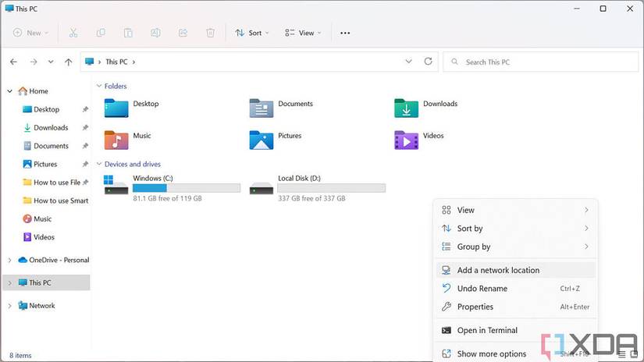
Task: Open the Documents folder icon
Action: coord(262,108)
